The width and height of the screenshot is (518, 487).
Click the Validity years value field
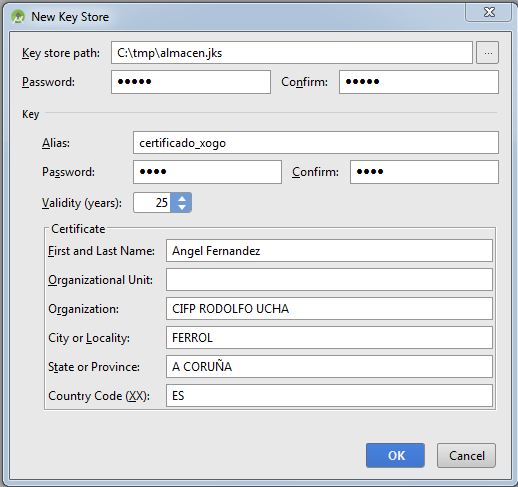click(x=152, y=202)
